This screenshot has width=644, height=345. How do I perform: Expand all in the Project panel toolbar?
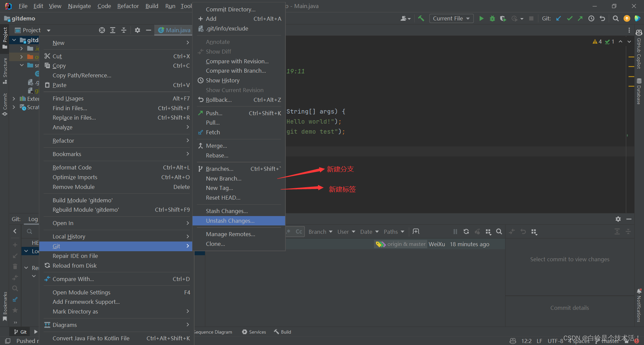(x=113, y=30)
